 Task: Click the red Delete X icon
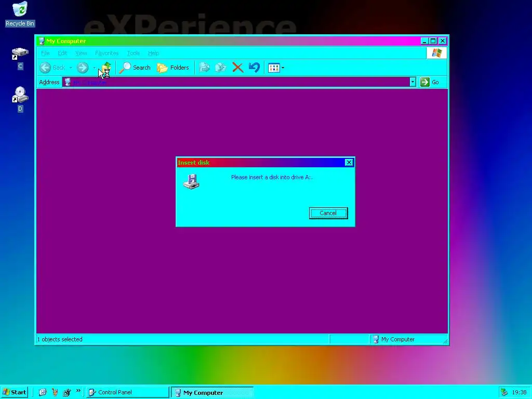(237, 68)
